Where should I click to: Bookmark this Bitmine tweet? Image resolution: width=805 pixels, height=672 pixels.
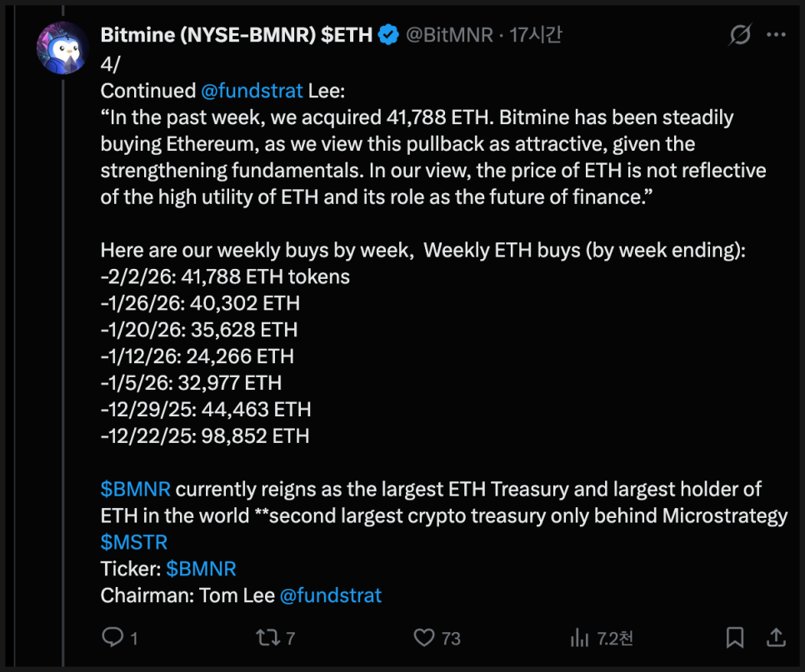point(734,638)
